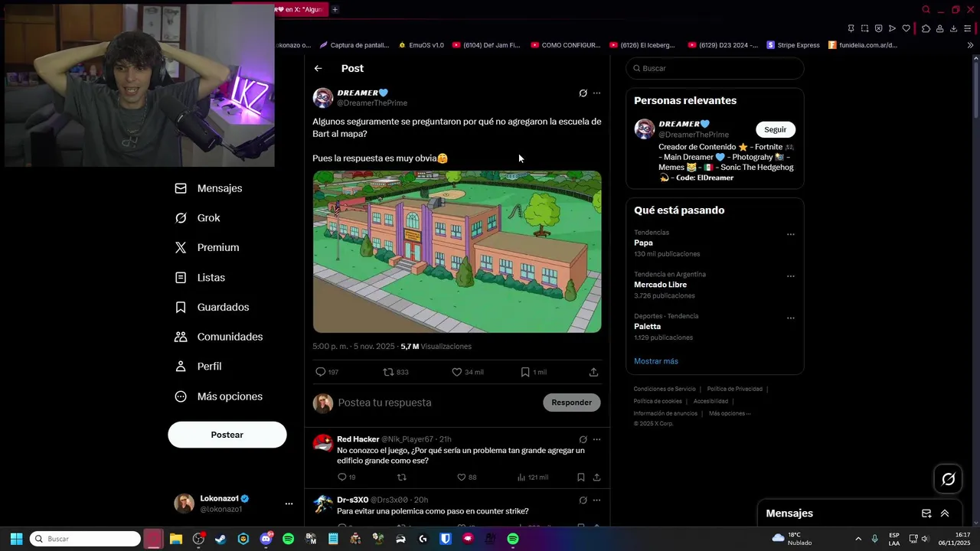Open browser downloads icon in toolbar
Image resolution: width=980 pixels, height=551 pixels.
pos(953,28)
